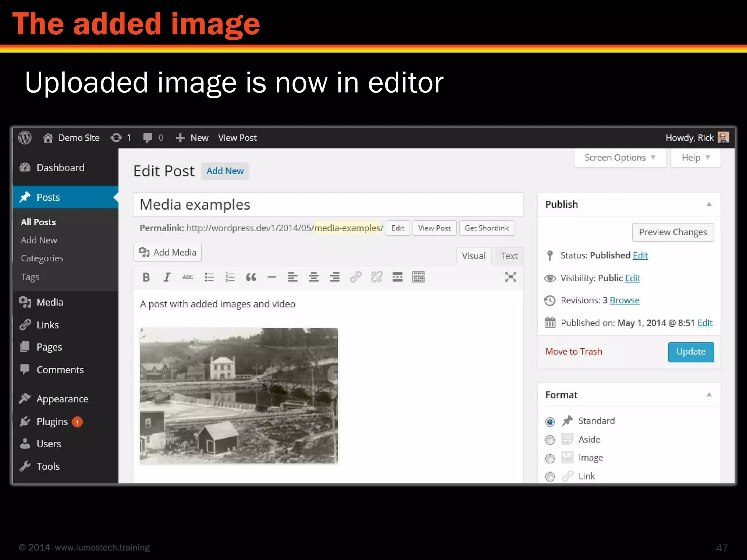Click the Status pin icon
Image resolution: width=747 pixels, height=560 pixels.
click(x=550, y=256)
